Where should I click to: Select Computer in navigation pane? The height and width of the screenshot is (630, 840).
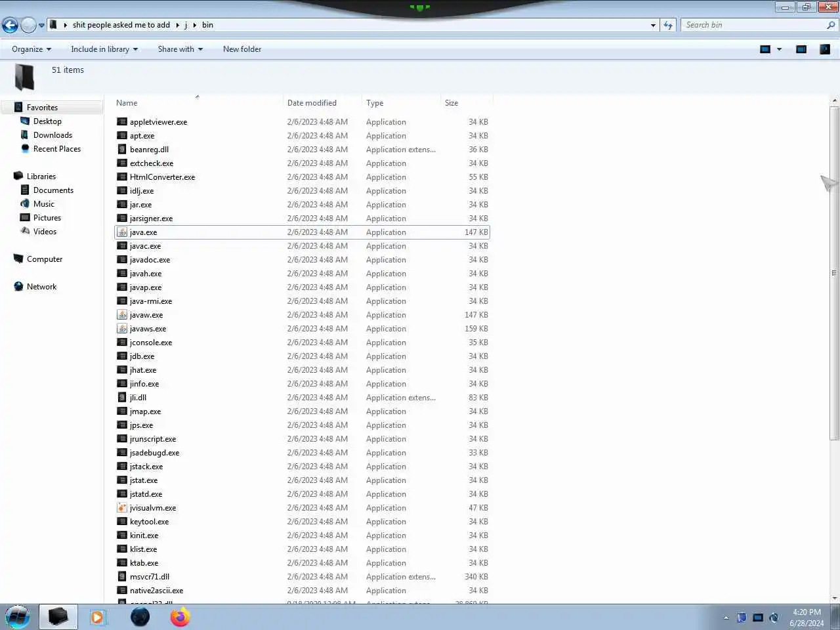[44, 259]
